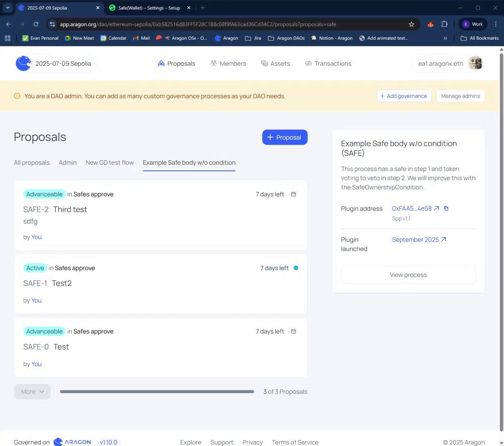504x446 pixels.
Task: Click Manage admins button
Action: [x=460, y=96]
